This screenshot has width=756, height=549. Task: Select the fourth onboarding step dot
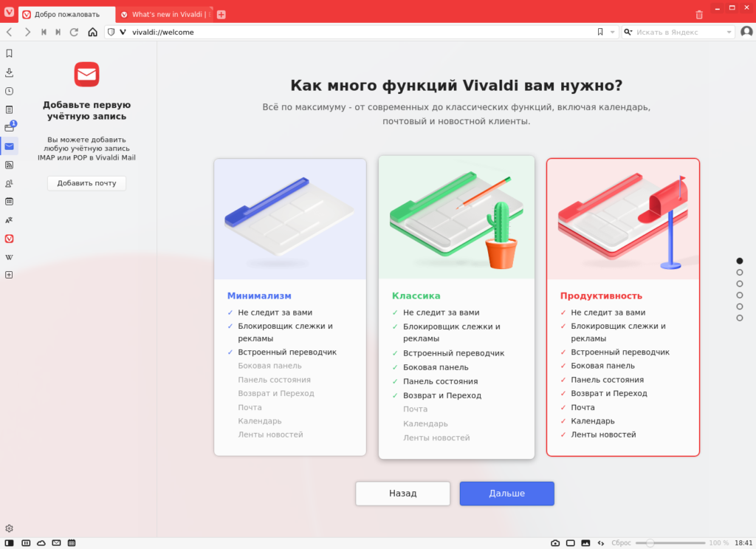(740, 296)
